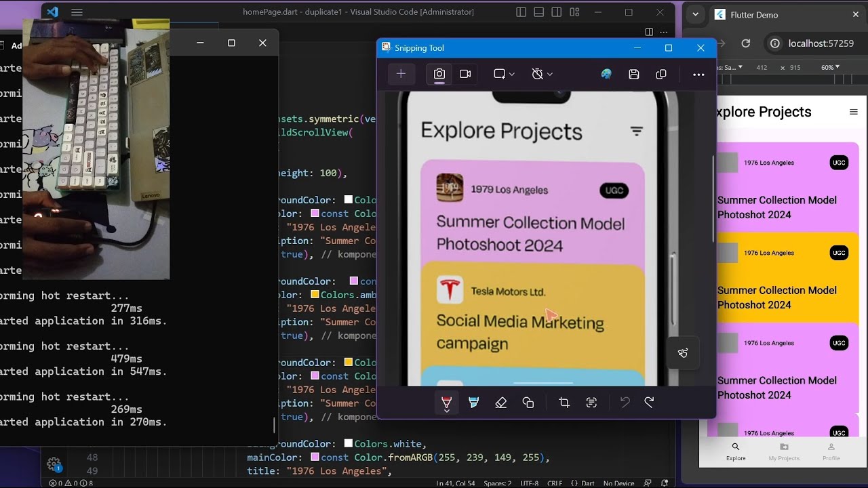Select Snipping Tool camera snip mode
868x488 pixels.
tap(439, 74)
